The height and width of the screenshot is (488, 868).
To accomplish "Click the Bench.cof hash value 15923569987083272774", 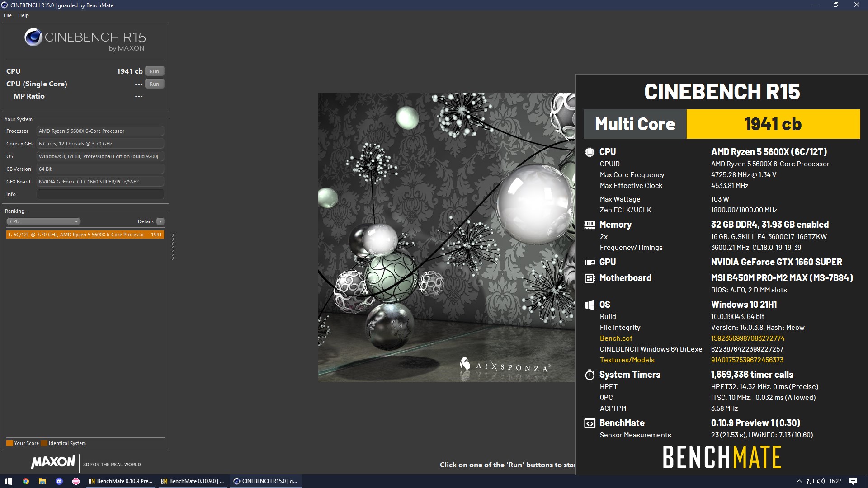I will (748, 338).
